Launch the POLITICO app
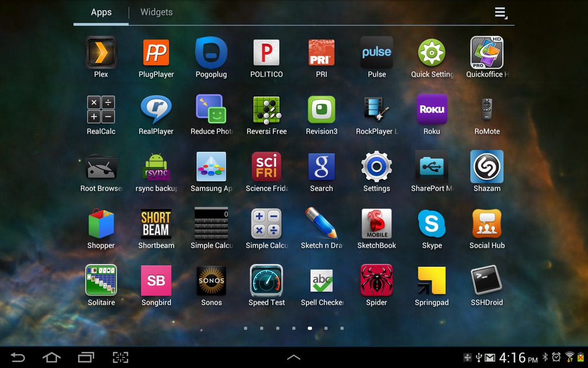 266,52
